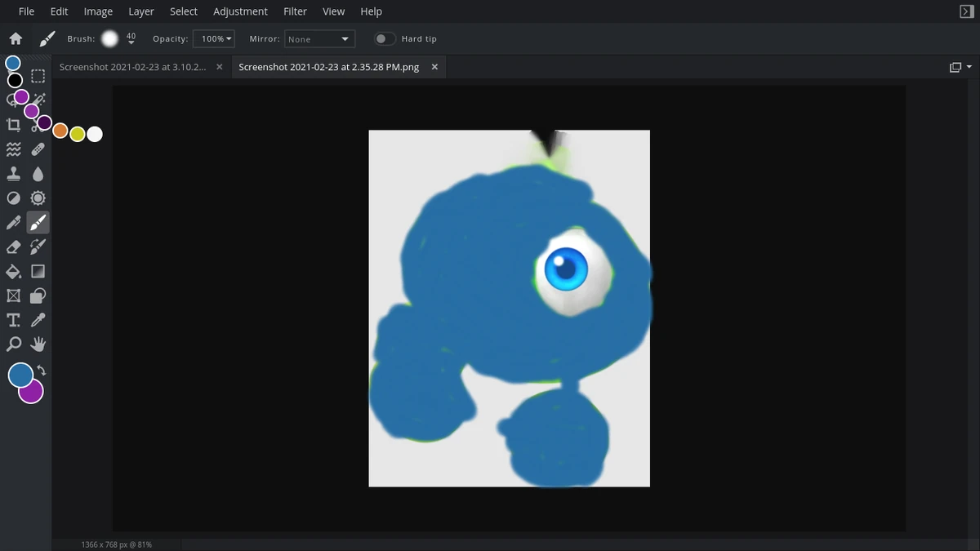Viewport: 980px width, 551px height.
Task: Activate the Clone stamp tool
Action: pyautogui.click(x=13, y=173)
